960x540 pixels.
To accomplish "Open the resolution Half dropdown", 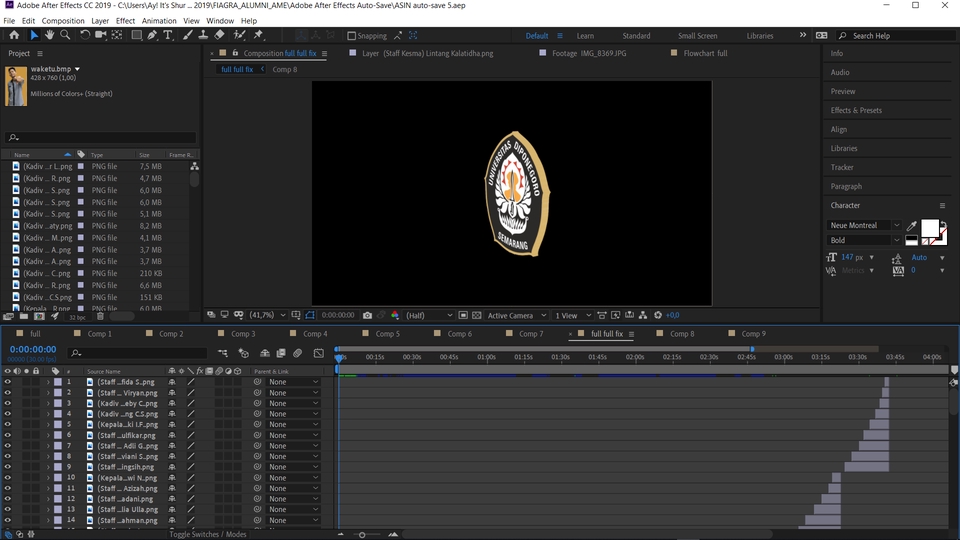I will pyautogui.click(x=429, y=315).
